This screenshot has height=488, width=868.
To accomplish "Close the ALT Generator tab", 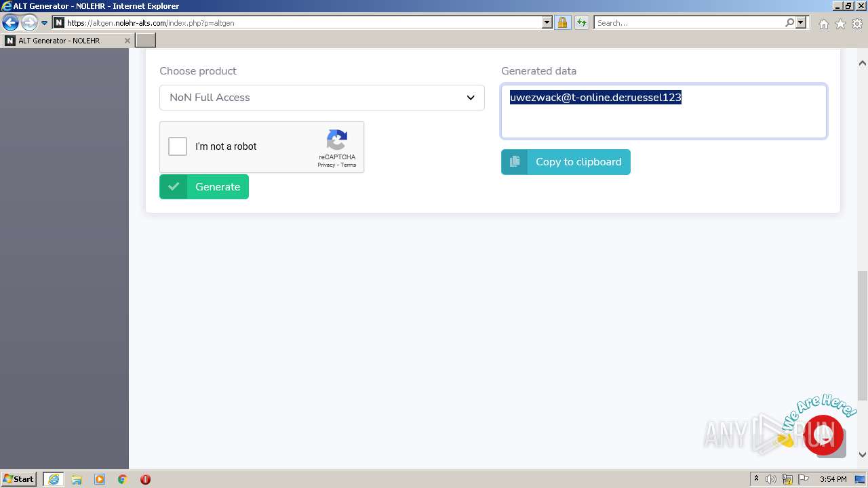I will 127,41.
